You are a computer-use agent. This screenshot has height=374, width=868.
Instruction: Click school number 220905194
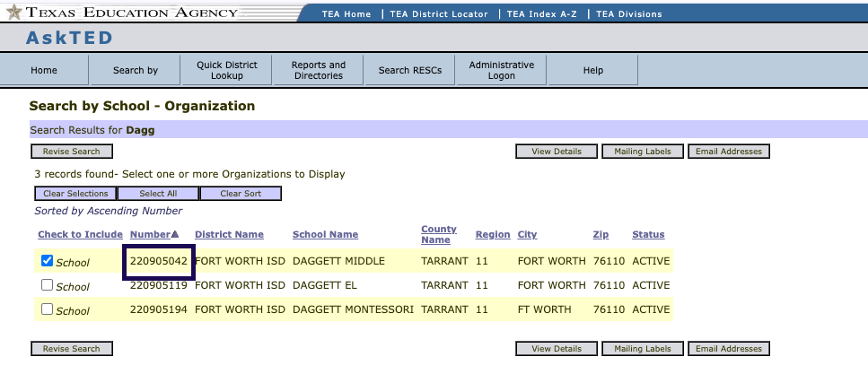159,309
